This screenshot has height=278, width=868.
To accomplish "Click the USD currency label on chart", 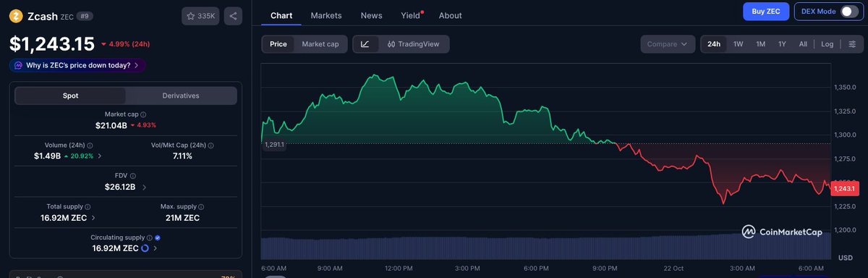I will pyautogui.click(x=845, y=258).
